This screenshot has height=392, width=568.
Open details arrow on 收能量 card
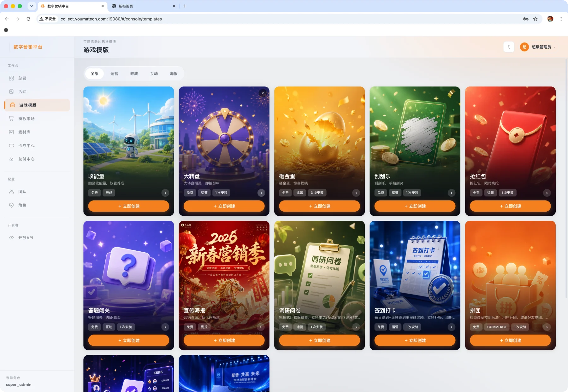165,193
